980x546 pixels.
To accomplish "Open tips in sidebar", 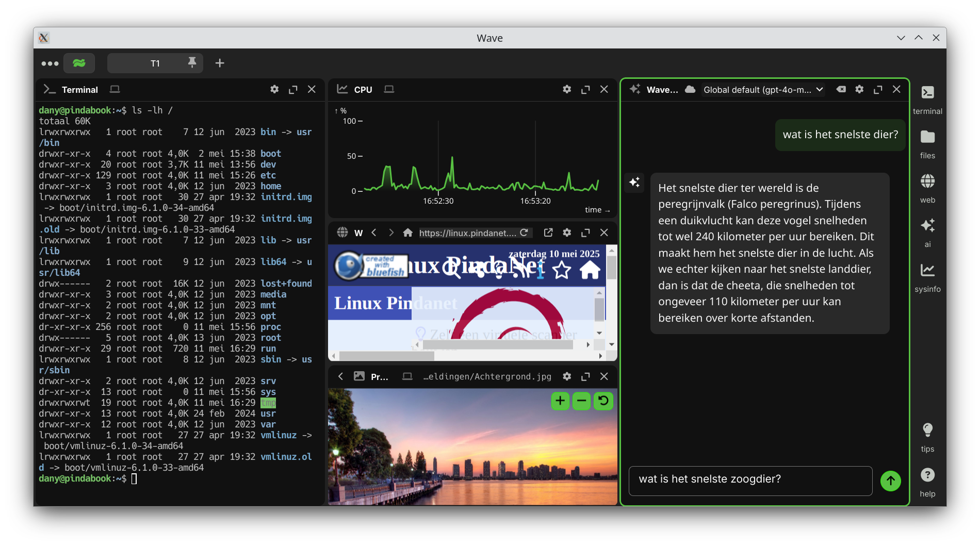I will pyautogui.click(x=927, y=437).
